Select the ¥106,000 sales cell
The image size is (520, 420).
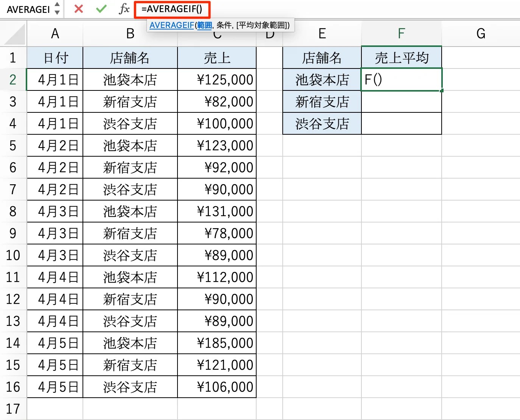click(x=217, y=387)
